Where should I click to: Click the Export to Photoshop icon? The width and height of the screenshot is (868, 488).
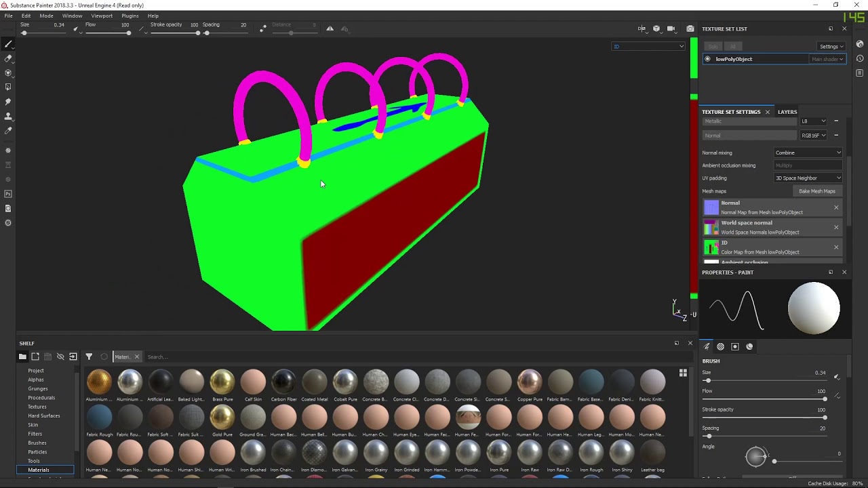(8, 194)
